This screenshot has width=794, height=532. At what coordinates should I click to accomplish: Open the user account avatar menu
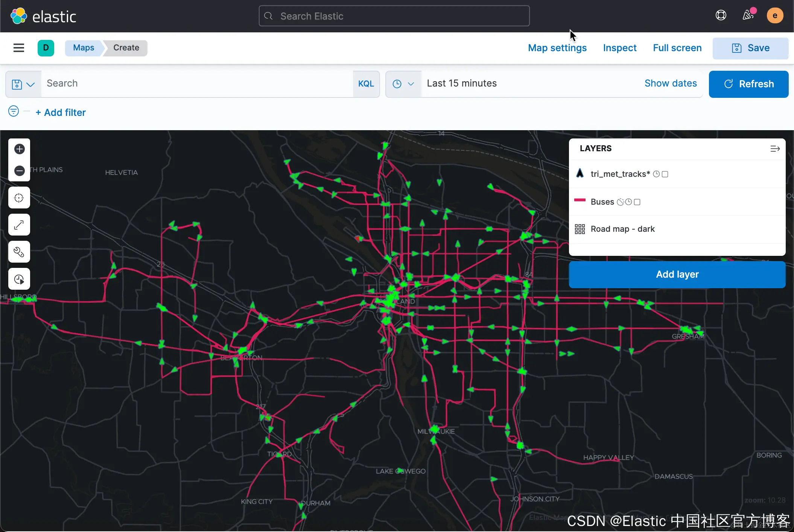tap(775, 15)
